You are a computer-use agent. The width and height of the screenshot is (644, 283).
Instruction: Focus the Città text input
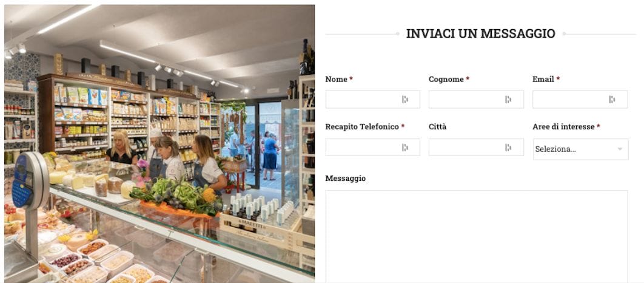click(x=476, y=147)
